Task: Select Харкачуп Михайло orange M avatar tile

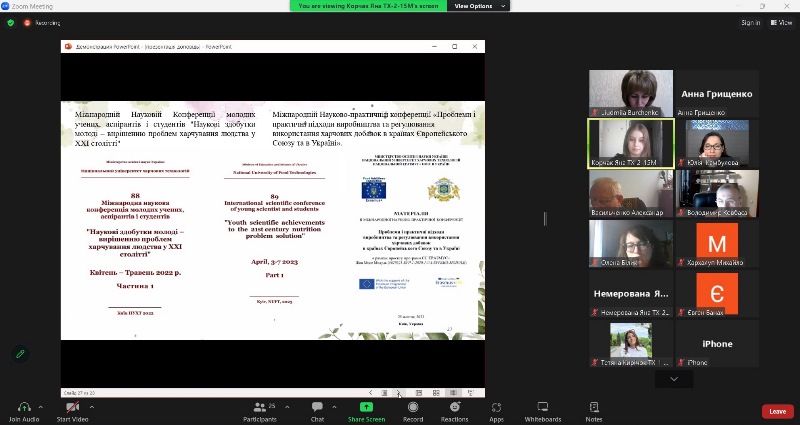Action: point(717,243)
